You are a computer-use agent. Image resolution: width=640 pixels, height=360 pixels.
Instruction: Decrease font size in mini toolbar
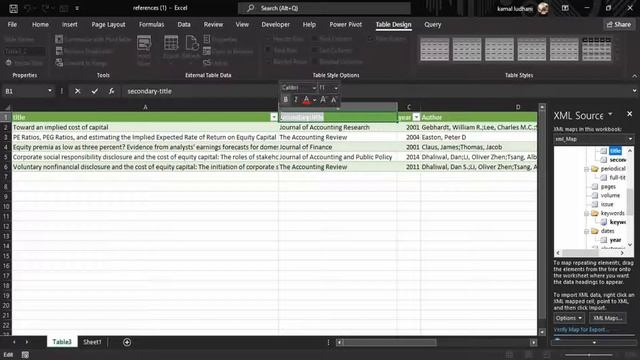click(x=334, y=99)
